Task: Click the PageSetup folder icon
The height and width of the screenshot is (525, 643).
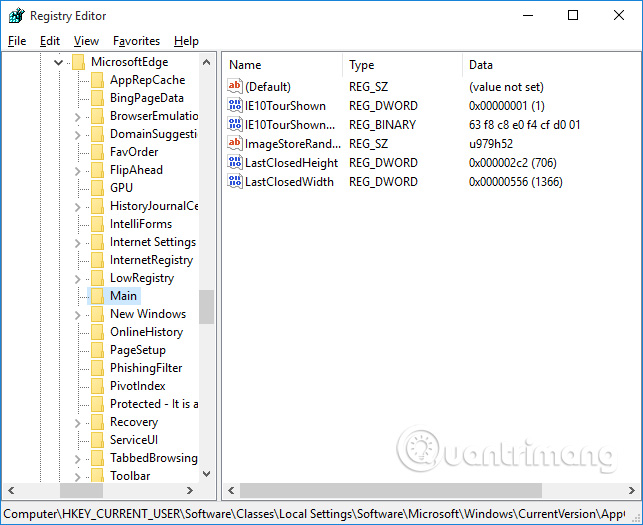Action: pos(97,350)
